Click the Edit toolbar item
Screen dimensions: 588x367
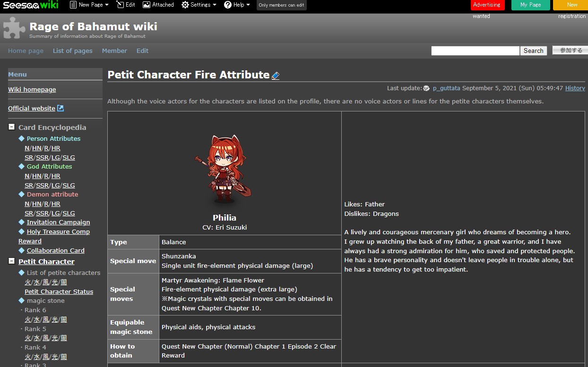tap(126, 5)
